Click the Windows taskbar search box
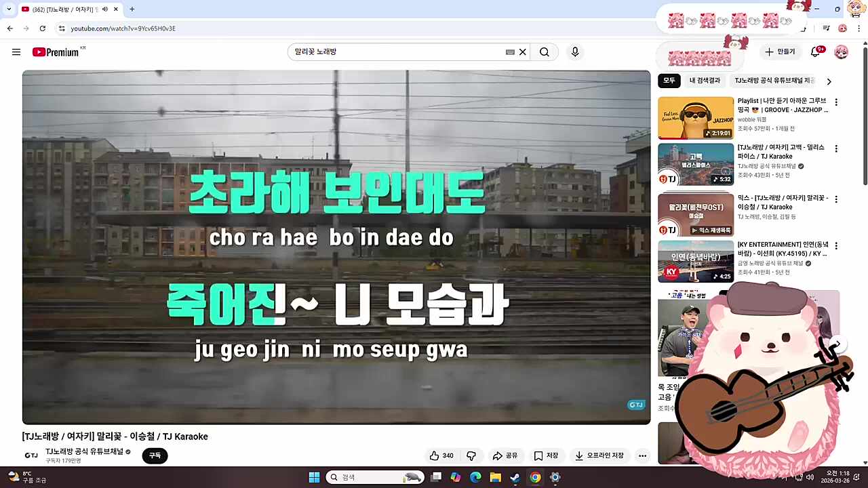This screenshot has width=868, height=488. coord(374,477)
